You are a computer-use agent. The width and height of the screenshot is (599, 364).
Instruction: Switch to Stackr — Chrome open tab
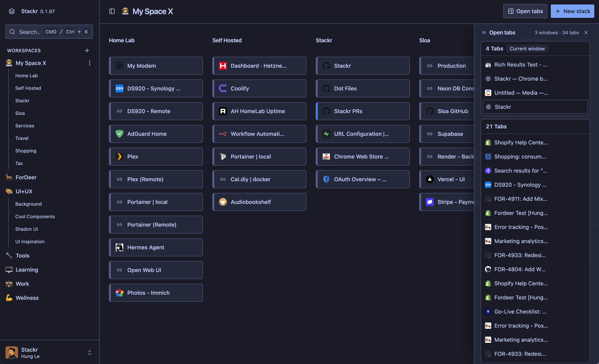(535, 79)
